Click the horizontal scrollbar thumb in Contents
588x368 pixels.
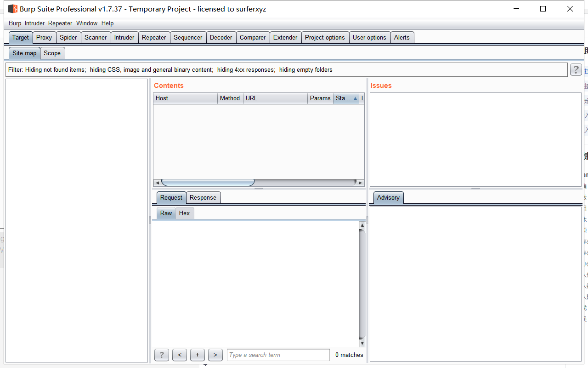[208, 183]
